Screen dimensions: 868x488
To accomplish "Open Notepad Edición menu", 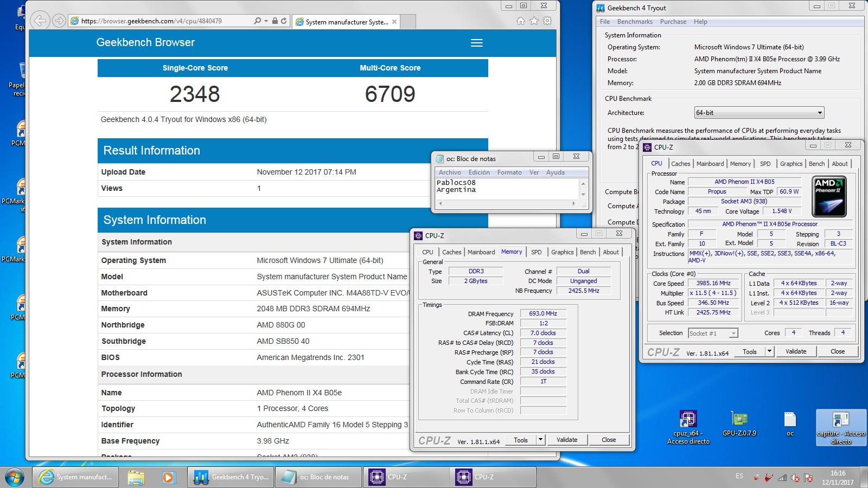I will coord(479,172).
